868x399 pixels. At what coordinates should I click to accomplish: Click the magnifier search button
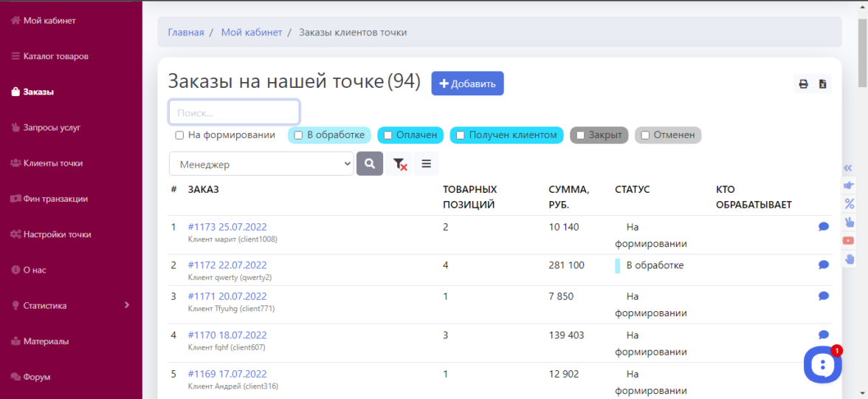click(x=370, y=164)
